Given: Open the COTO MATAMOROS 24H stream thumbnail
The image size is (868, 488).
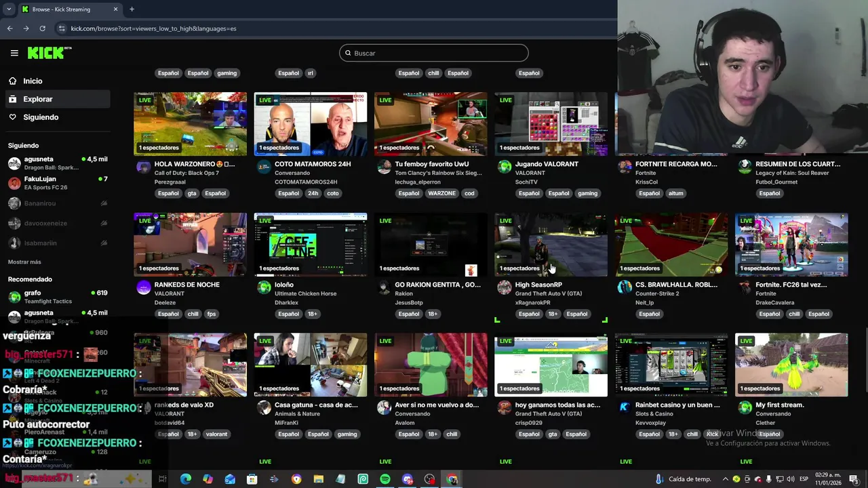Looking at the screenshot, I should (311, 124).
